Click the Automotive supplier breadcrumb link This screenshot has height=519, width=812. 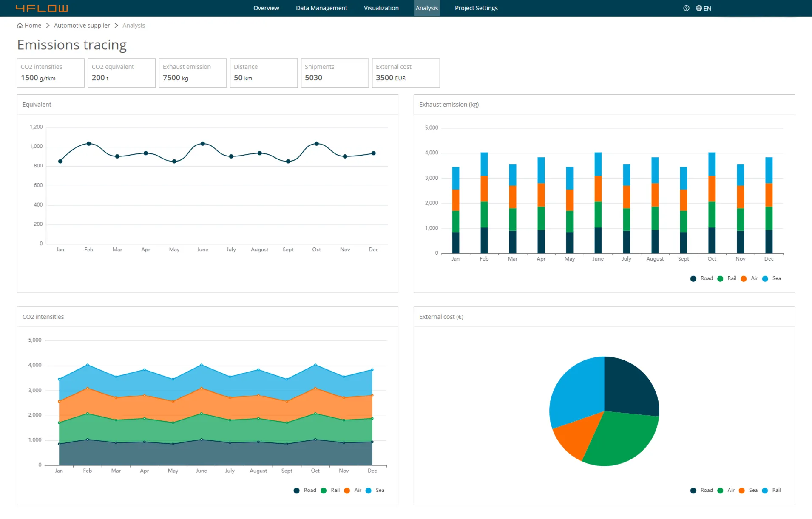pyautogui.click(x=82, y=25)
